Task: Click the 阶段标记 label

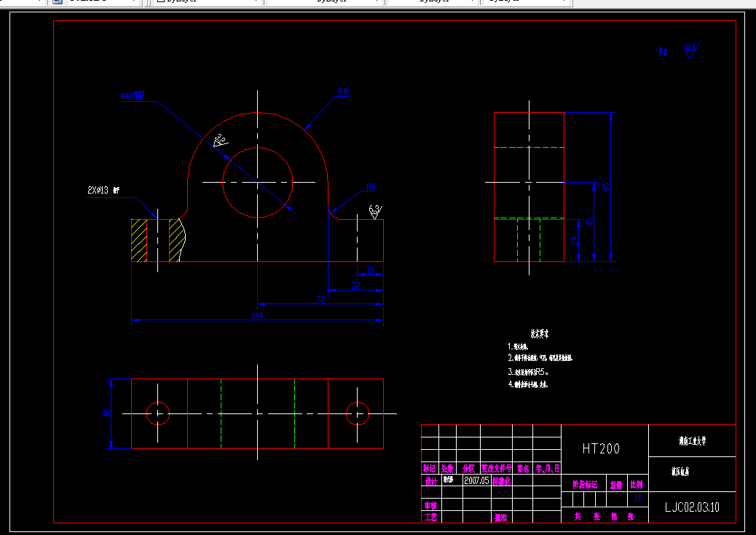Action: [585, 484]
